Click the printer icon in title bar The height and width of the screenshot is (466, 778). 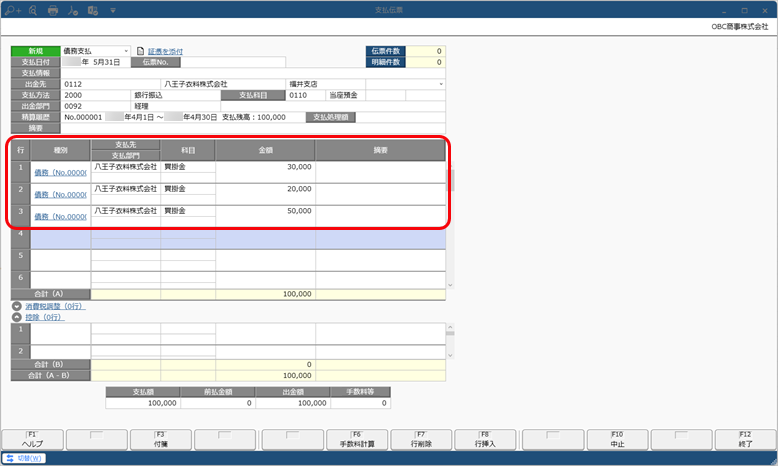pyautogui.click(x=53, y=10)
